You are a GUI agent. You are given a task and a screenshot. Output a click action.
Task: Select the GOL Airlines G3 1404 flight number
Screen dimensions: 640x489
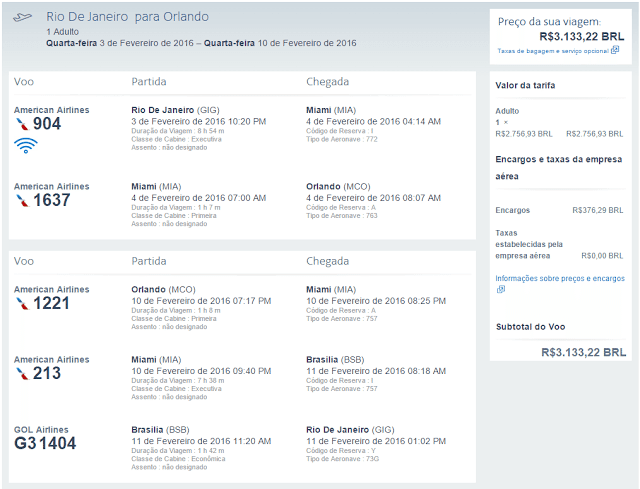point(45,443)
